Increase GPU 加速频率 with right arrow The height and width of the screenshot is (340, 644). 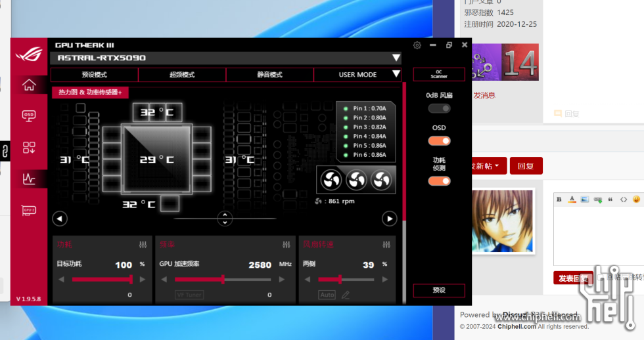[x=282, y=280]
